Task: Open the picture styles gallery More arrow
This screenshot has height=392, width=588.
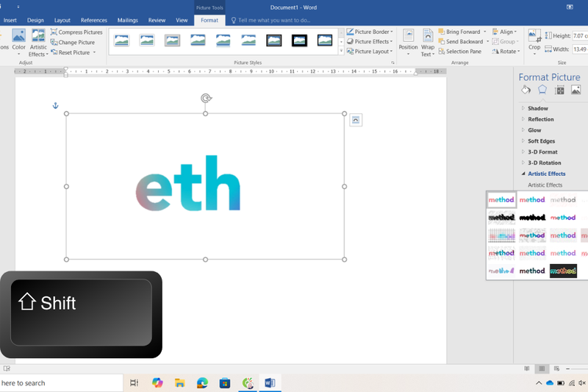Action: tap(341, 51)
